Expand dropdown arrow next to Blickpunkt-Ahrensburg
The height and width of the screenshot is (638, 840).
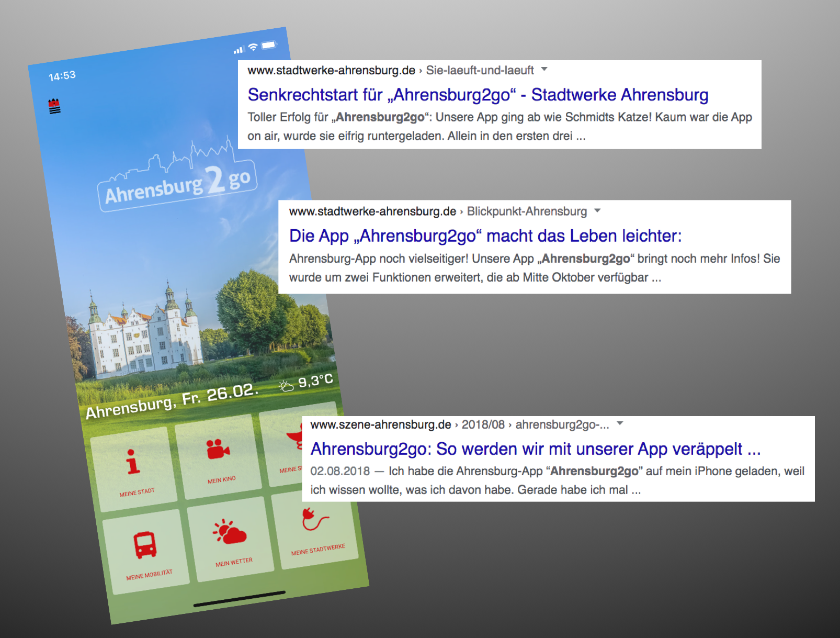pos(597,210)
